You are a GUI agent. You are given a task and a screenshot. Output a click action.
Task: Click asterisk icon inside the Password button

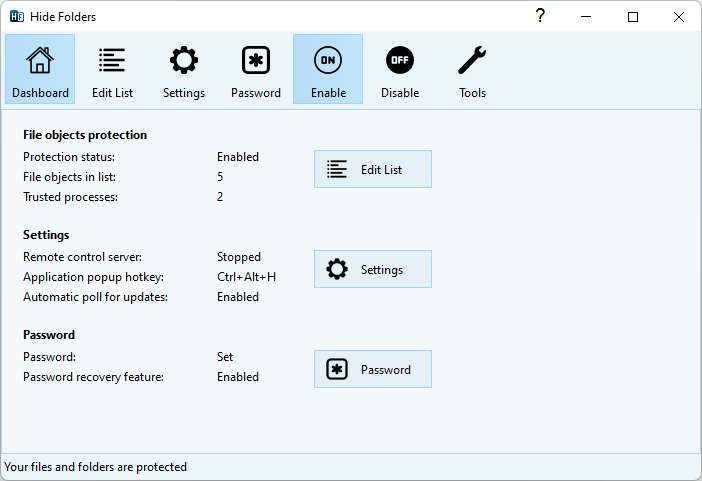pyautogui.click(x=337, y=369)
